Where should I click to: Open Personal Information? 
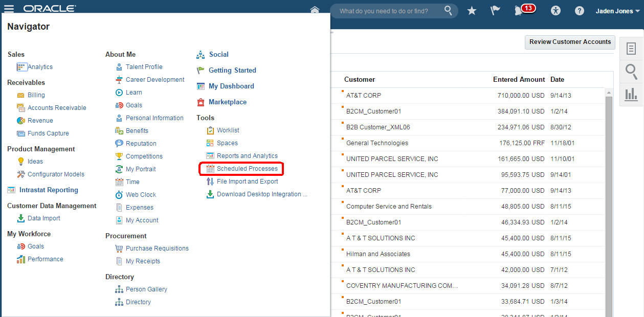tap(154, 118)
